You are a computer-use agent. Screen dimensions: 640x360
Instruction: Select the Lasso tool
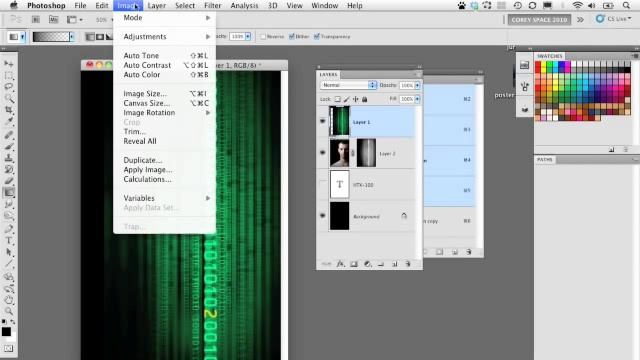[9, 87]
